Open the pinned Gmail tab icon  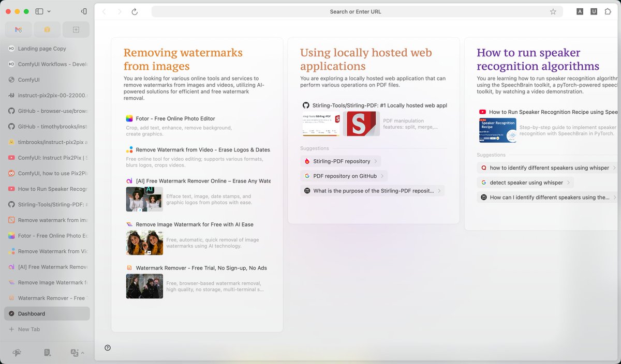[18, 29]
